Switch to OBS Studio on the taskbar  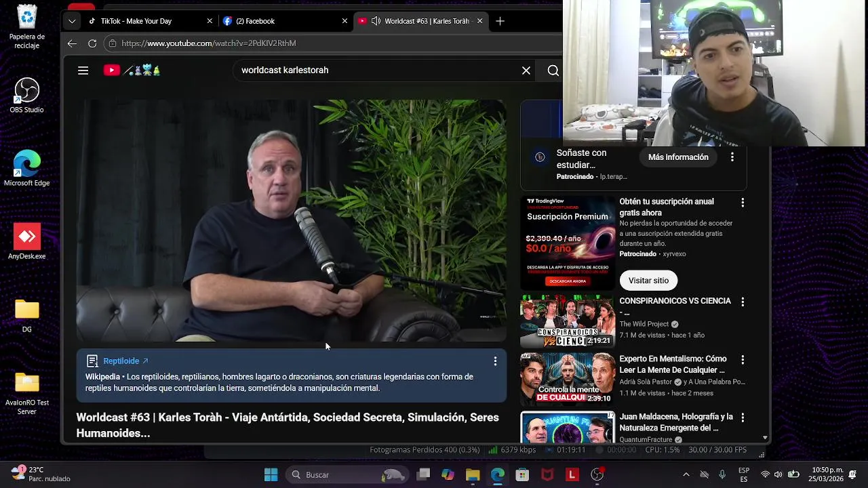(x=597, y=474)
